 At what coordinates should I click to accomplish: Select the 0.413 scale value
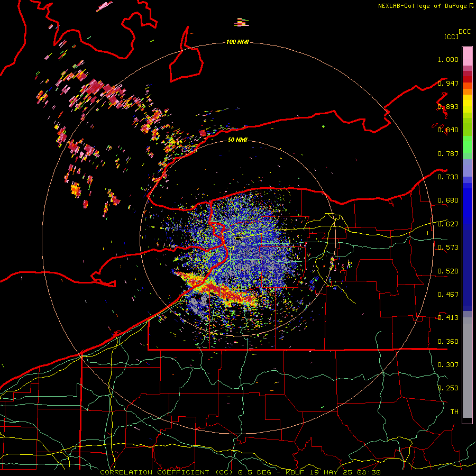coord(448,318)
